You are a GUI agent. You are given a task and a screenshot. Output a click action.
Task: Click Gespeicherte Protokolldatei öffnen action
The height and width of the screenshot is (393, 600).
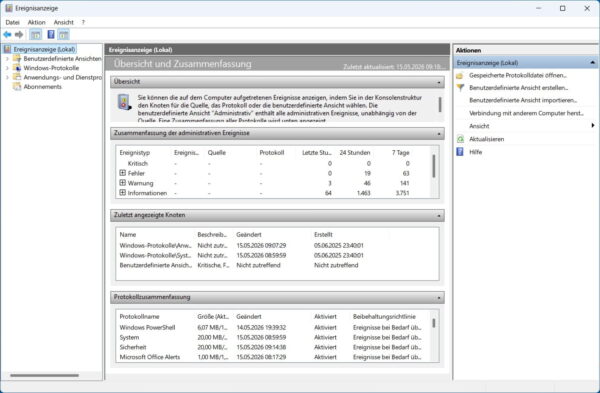pyautogui.click(x=518, y=75)
